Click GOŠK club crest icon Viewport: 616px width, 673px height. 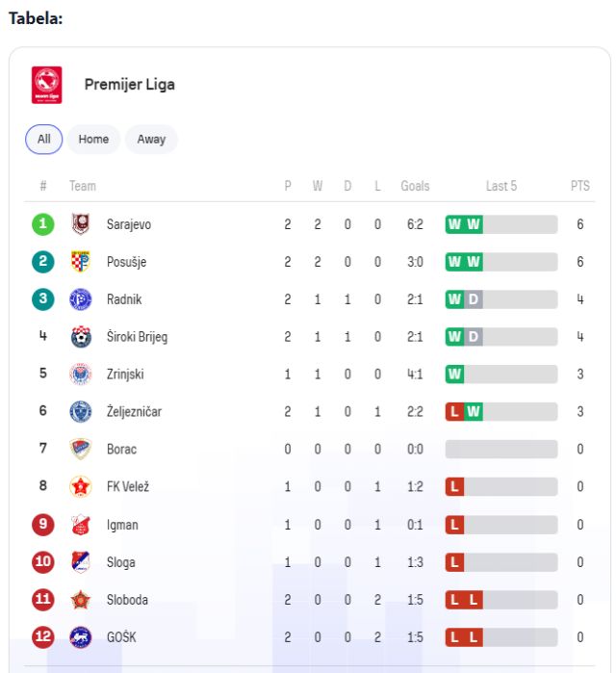pyautogui.click(x=81, y=636)
